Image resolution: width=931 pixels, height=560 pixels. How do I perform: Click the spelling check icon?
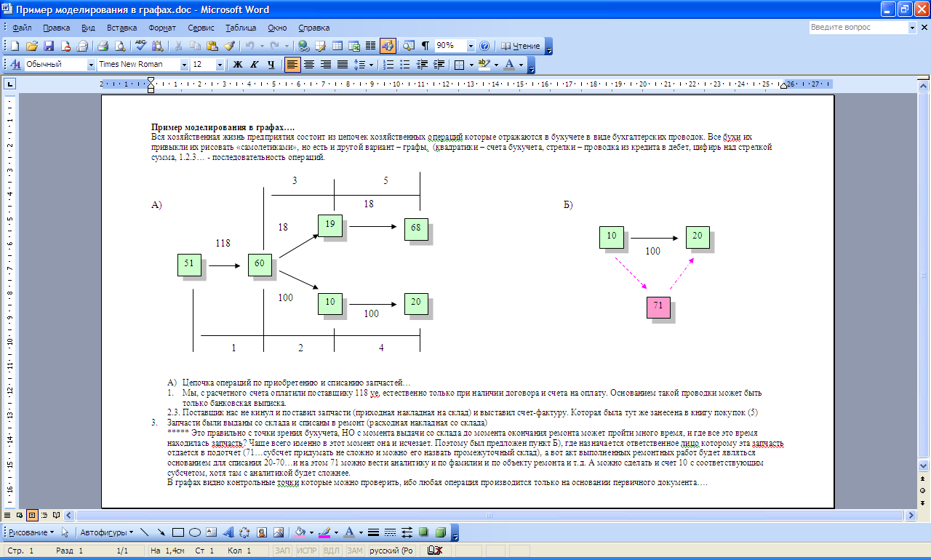coord(140,46)
